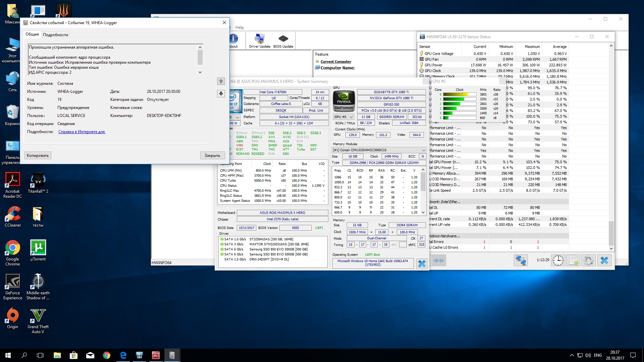Viewport: 644px width, 362px height.
Task: Go to next event with down arrow
Action: point(221,94)
